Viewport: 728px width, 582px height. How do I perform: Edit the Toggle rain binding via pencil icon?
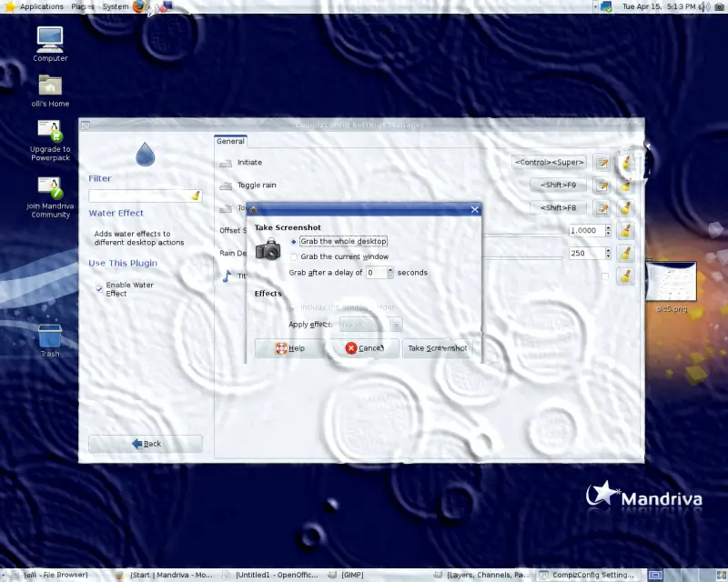pyautogui.click(x=602, y=186)
